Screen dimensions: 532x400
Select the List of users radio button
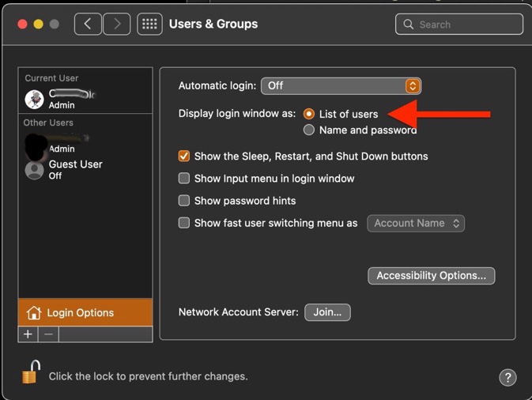[309, 114]
